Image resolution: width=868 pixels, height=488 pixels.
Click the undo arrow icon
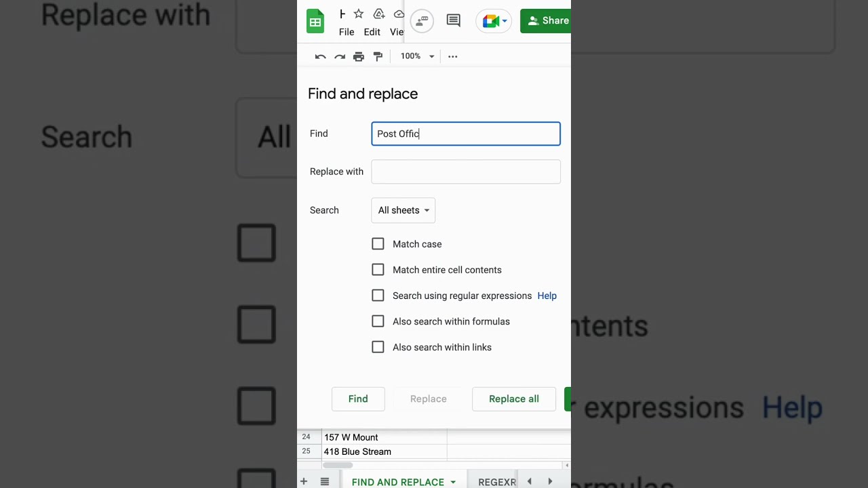tap(320, 56)
